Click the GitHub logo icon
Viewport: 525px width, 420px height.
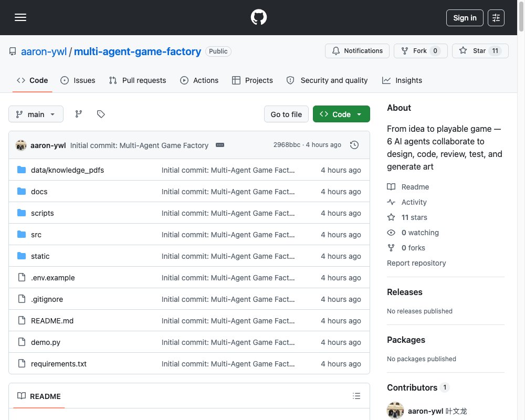tap(259, 17)
